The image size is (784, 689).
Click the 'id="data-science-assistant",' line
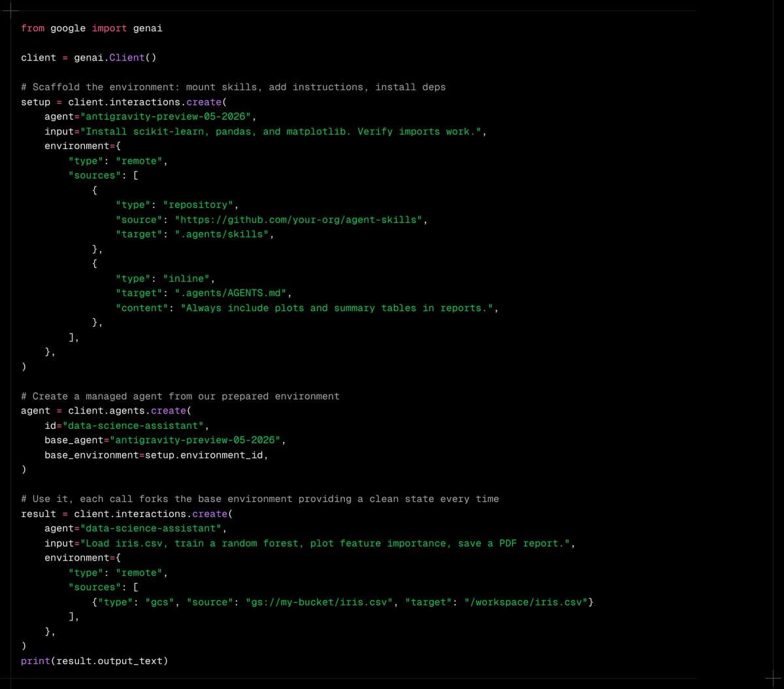(x=127, y=426)
